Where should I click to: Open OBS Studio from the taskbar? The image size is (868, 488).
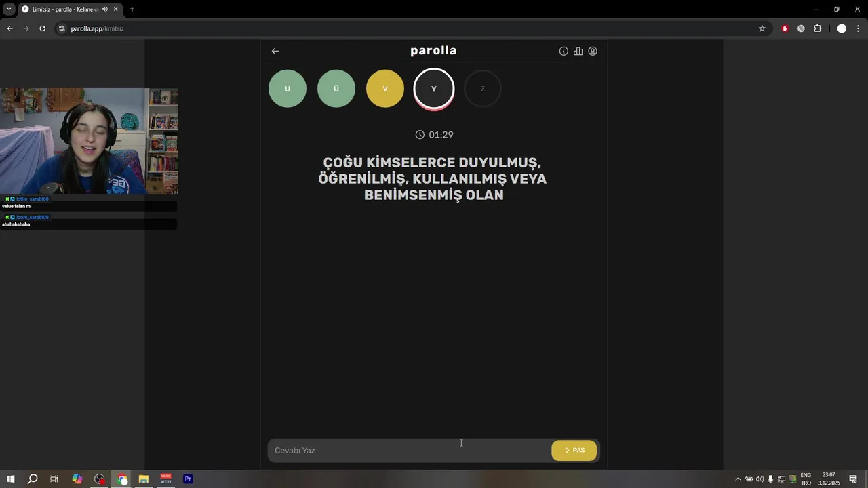click(100, 479)
